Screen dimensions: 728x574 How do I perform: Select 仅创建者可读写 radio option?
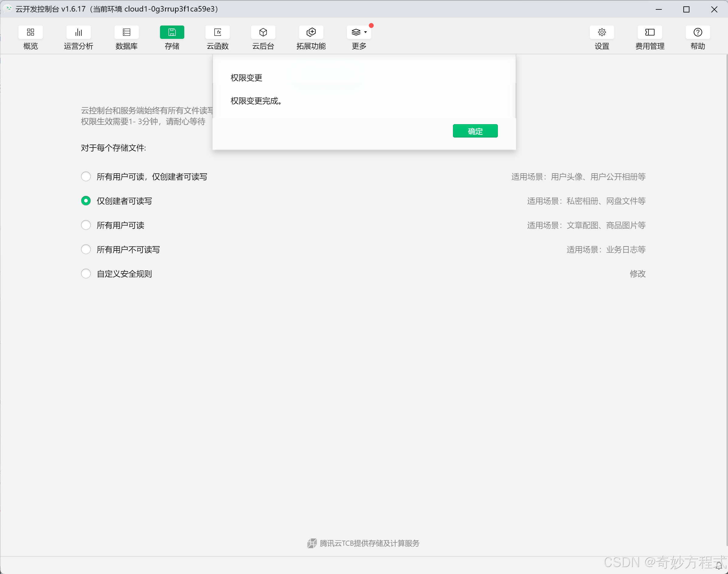click(86, 201)
